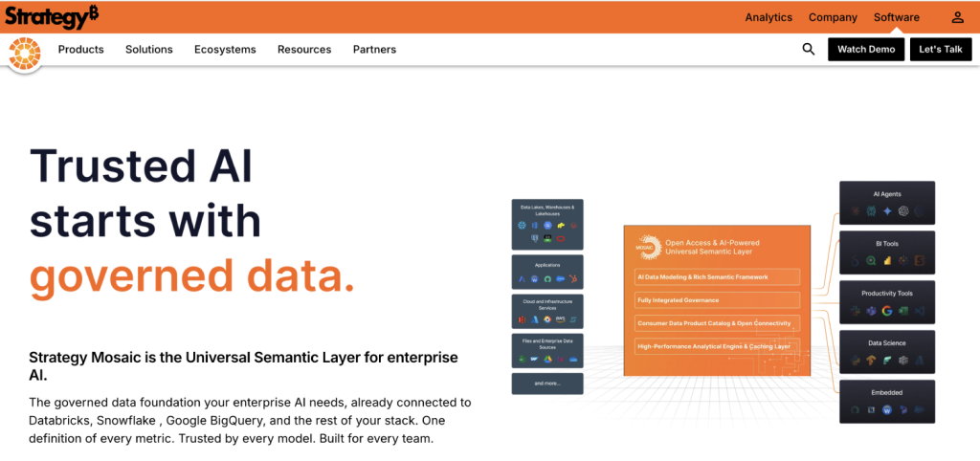
Task: Click the Azure icon in Cloud Services card
Action: pyautogui.click(x=534, y=319)
